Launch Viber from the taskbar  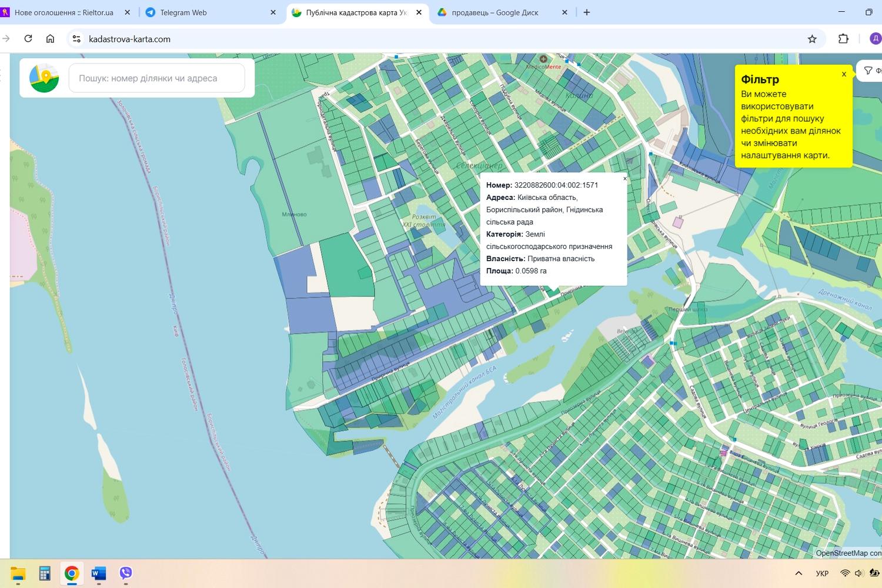(x=126, y=573)
